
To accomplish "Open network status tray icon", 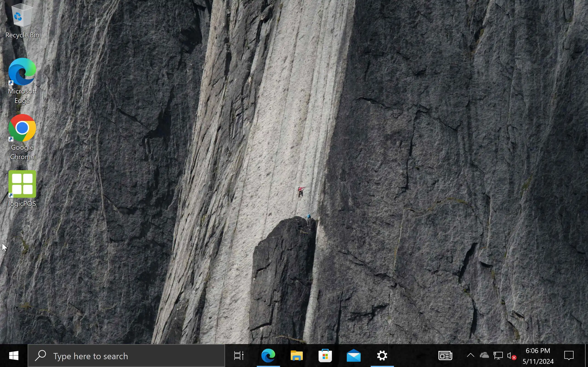I will click(x=498, y=356).
